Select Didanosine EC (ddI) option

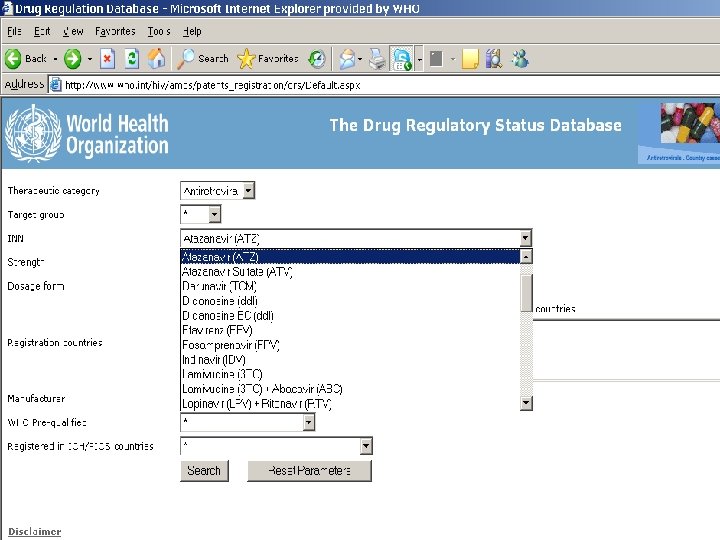(350, 315)
